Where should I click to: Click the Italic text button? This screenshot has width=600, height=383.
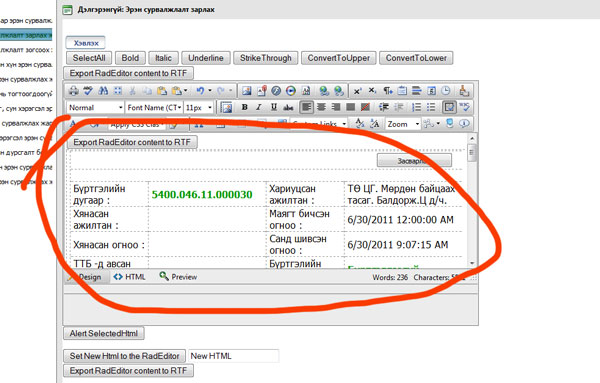[163, 58]
